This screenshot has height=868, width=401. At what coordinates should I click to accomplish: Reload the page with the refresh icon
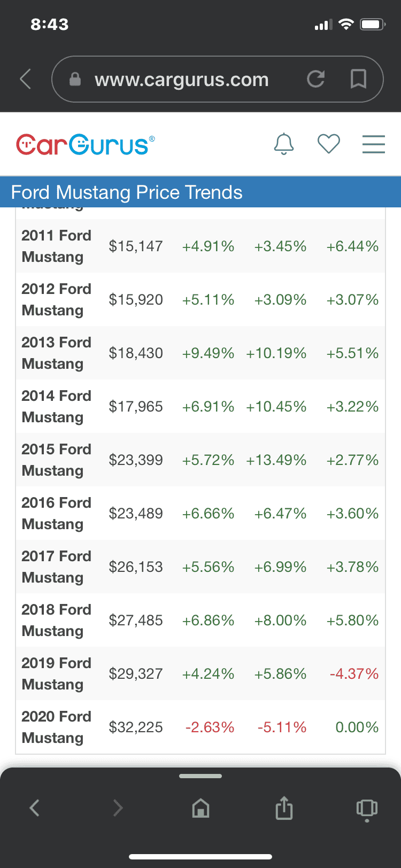(x=316, y=79)
